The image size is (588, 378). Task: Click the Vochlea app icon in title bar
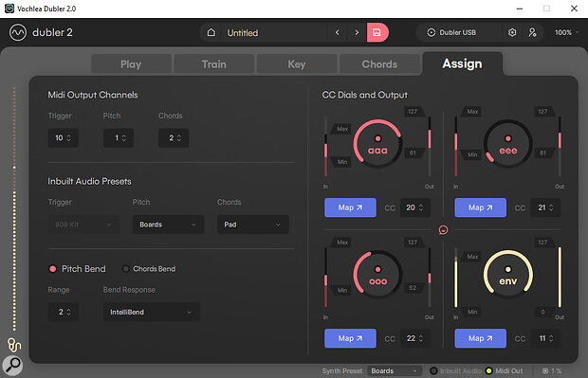coord(9,9)
